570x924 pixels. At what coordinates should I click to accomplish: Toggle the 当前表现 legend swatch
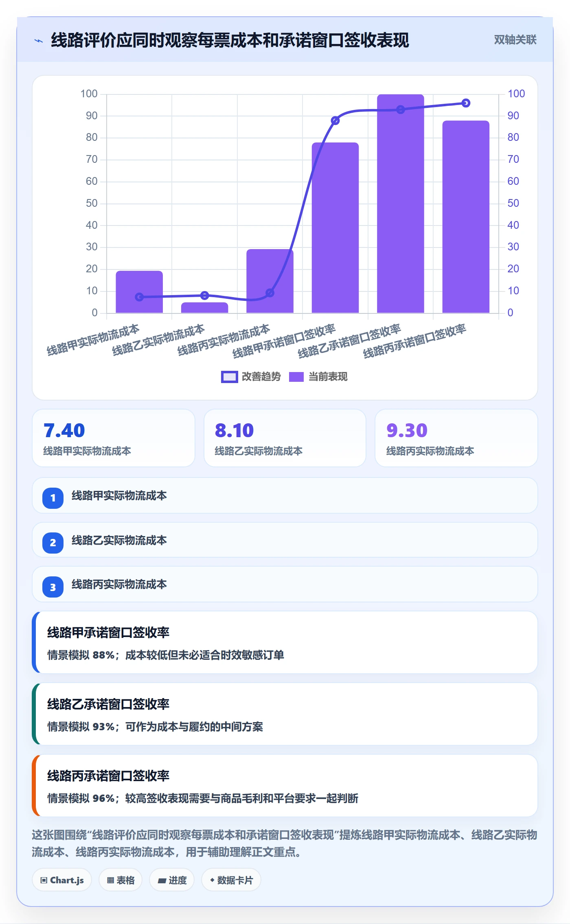(296, 377)
